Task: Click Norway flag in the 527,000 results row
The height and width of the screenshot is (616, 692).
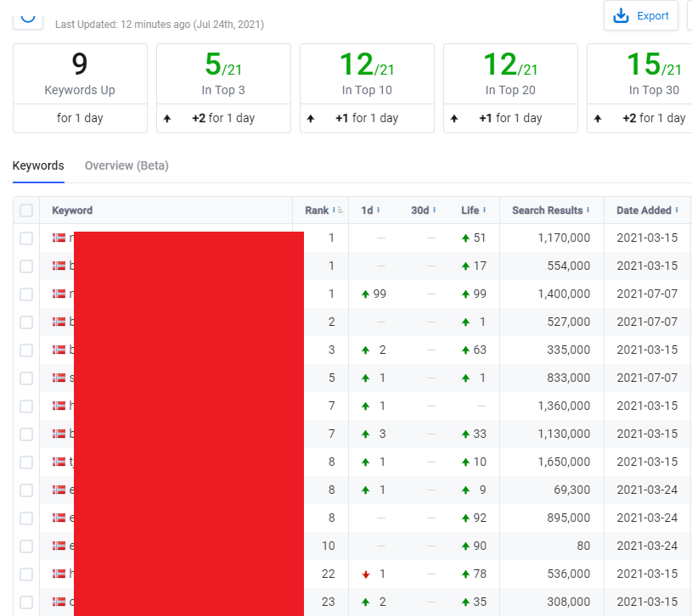Action: (x=59, y=322)
